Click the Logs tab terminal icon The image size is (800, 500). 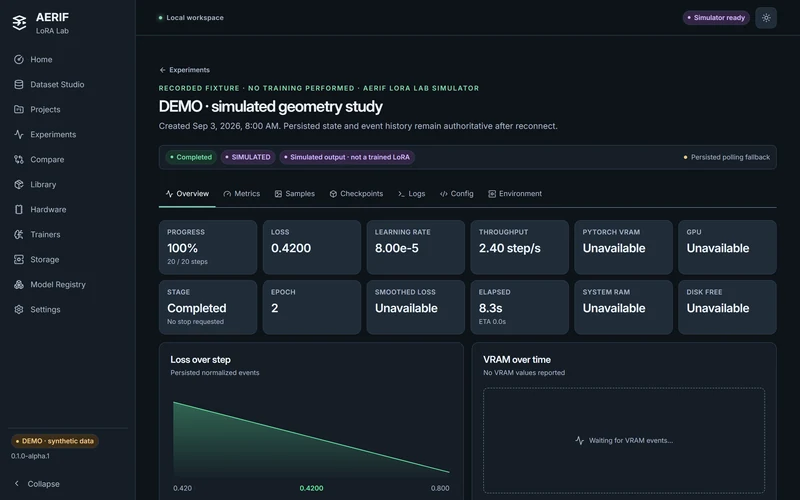(x=402, y=194)
